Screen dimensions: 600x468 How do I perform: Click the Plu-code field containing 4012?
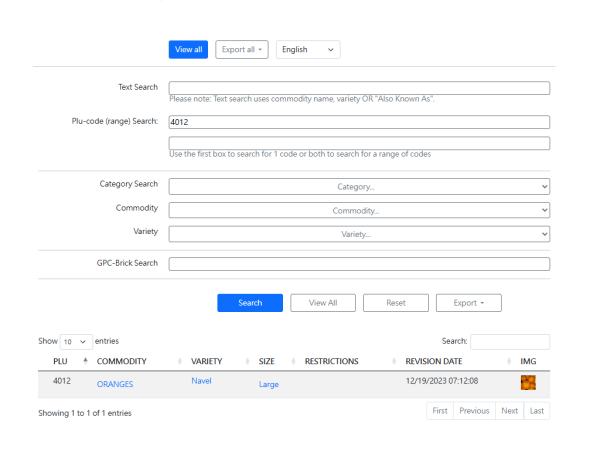point(359,122)
